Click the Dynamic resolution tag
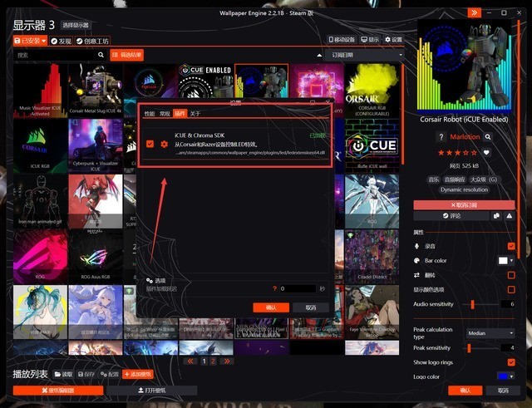This screenshot has width=532, height=408. [x=464, y=190]
